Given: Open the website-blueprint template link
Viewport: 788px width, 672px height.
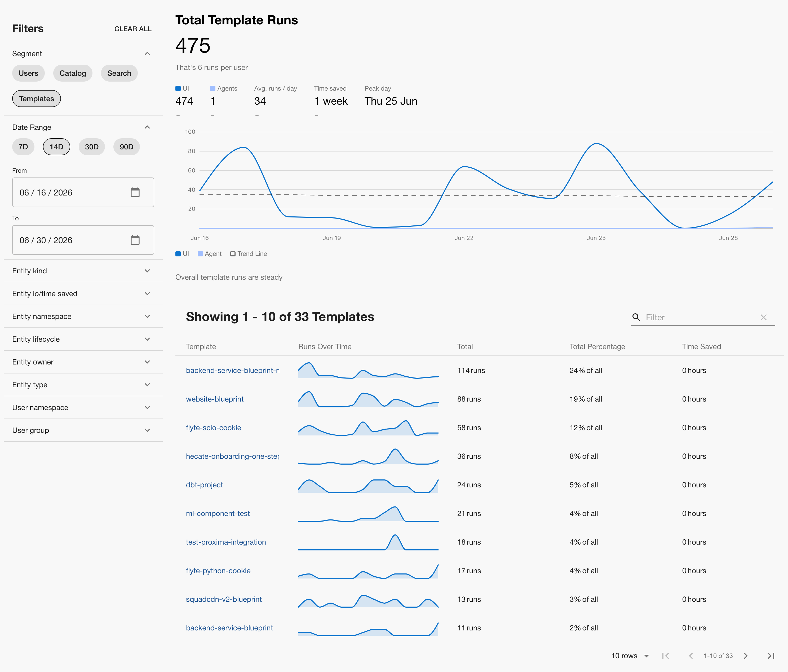Looking at the screenshot, I should [x=215, y=399].
